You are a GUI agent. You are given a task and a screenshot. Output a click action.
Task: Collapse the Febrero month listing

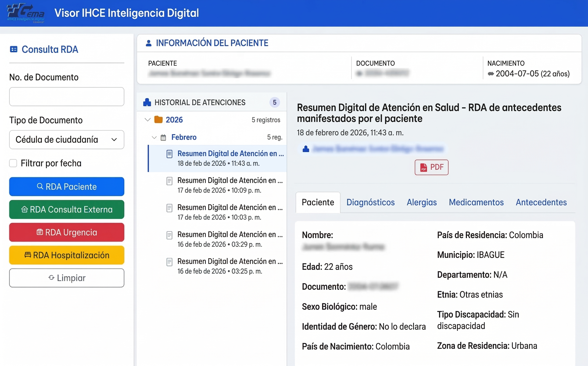pyautogui.click(x=154, y=137)
